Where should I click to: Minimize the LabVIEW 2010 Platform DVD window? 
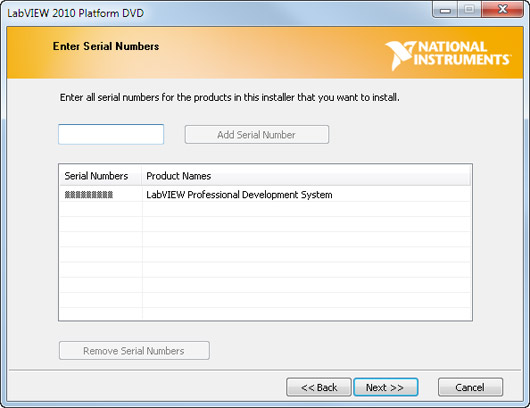click(445, 10)
